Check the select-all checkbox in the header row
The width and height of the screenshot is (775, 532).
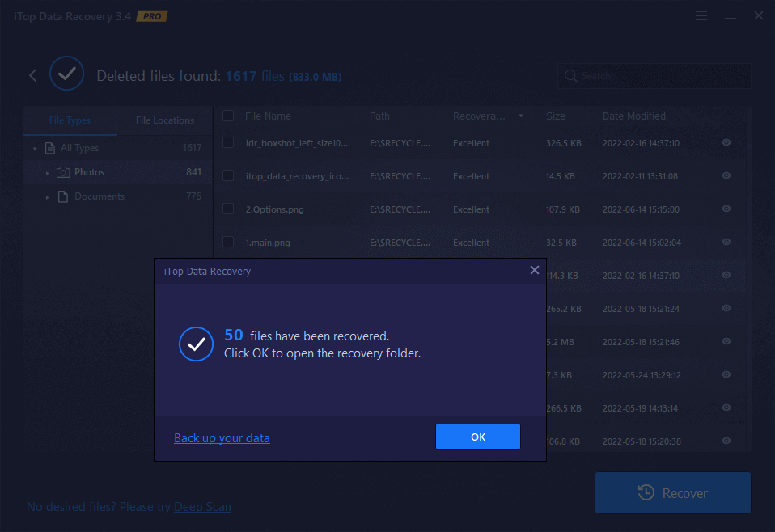(227, 116)
